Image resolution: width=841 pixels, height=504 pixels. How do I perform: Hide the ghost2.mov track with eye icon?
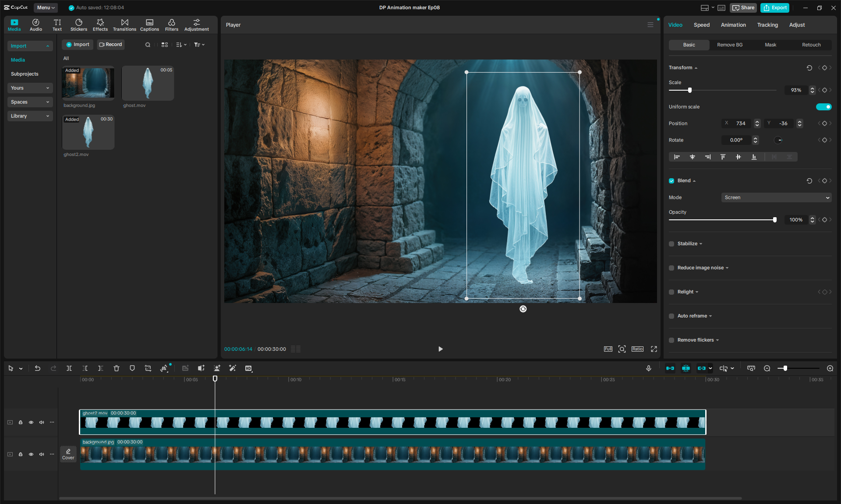point(31,423)
